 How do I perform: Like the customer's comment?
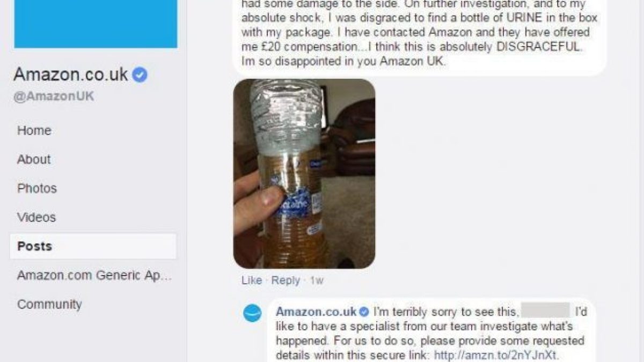click(252, 280)
